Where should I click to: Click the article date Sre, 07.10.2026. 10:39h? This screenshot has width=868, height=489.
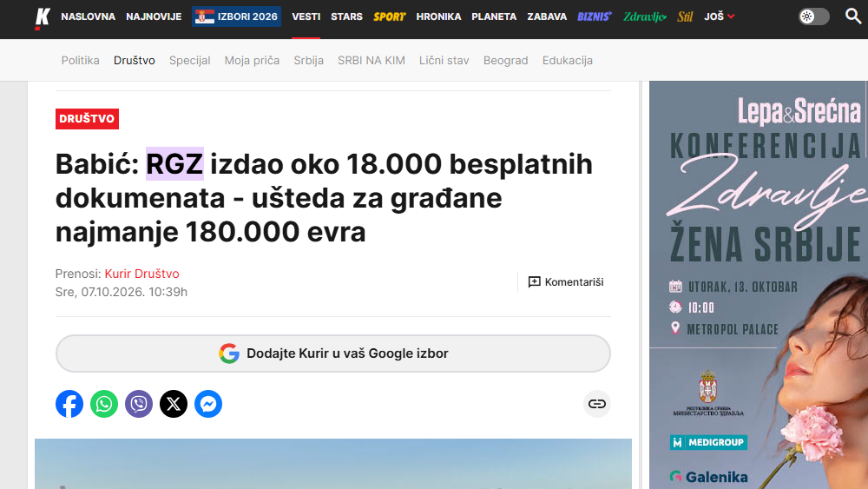[x=122, y=292]
